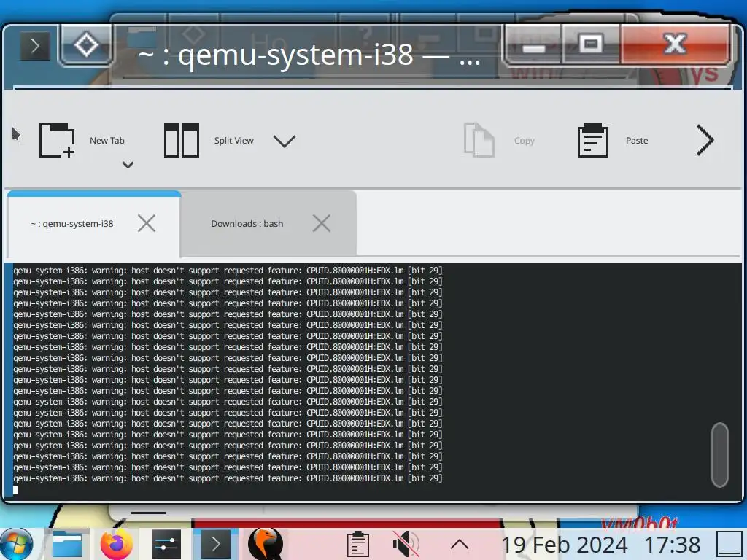The height and width of the screenshot is (560, 747).
Task: Click the Split View icon
Action: 181,140
